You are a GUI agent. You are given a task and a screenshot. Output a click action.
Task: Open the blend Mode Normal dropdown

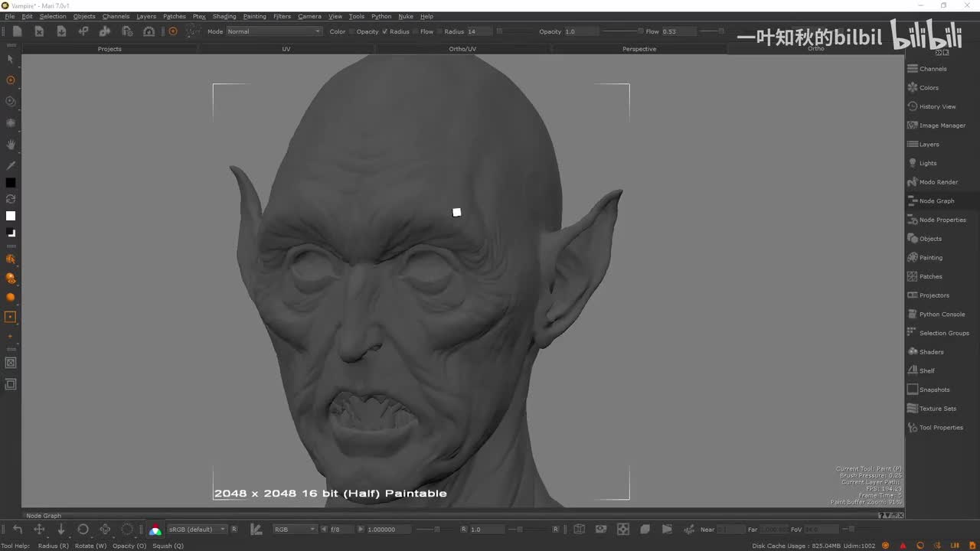(274, 31)
